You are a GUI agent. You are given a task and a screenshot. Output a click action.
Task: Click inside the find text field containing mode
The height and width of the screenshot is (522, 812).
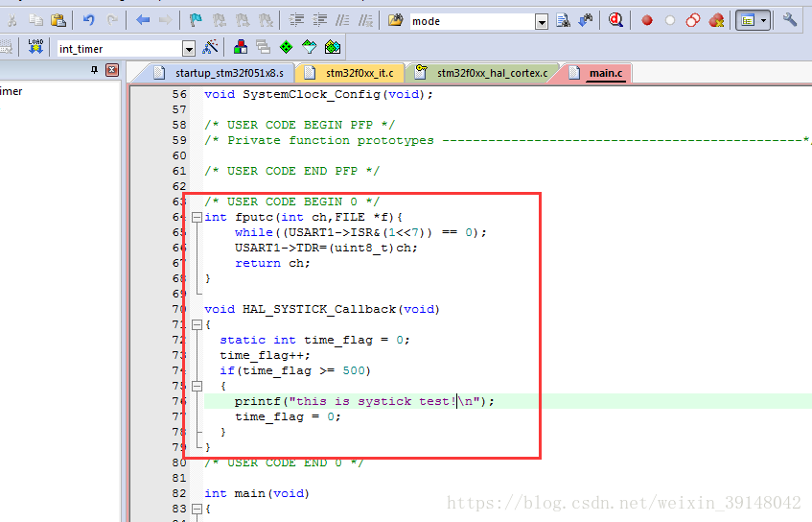pos(473,21)
